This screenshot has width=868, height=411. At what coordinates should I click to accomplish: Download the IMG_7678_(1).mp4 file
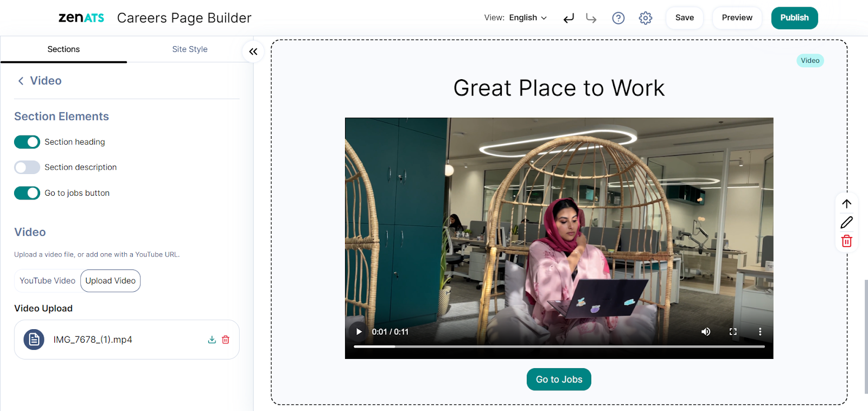(x=212, y=339)
